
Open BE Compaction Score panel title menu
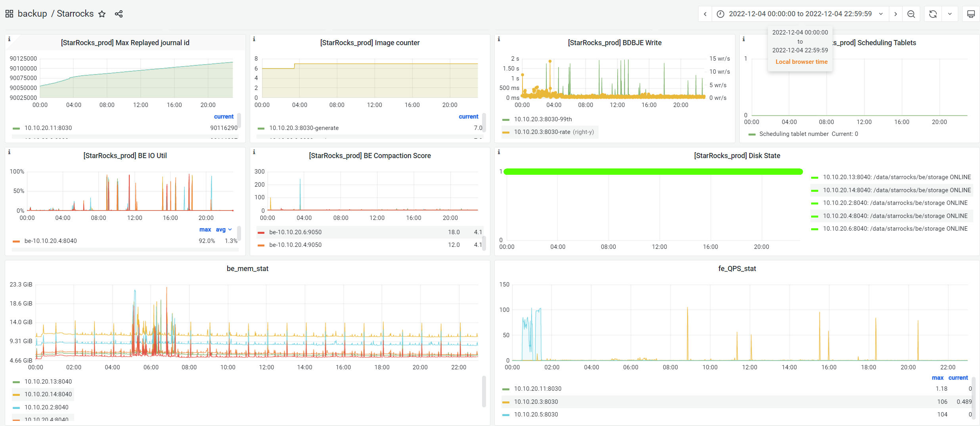click(370, 156)
